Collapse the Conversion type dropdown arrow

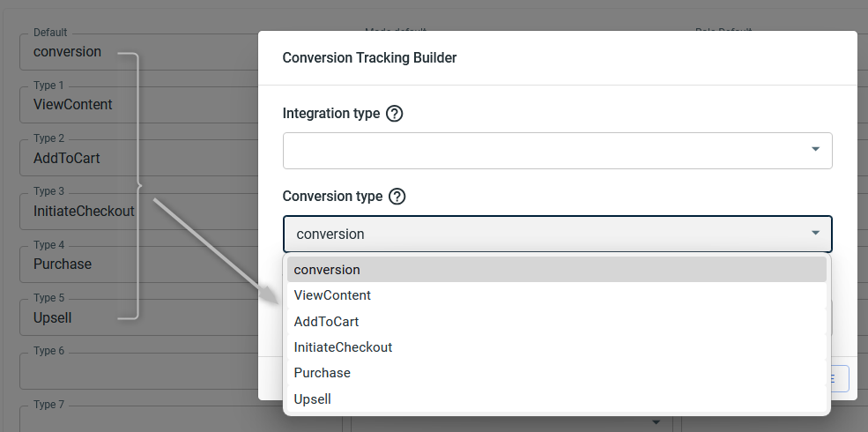click(815, 233)
